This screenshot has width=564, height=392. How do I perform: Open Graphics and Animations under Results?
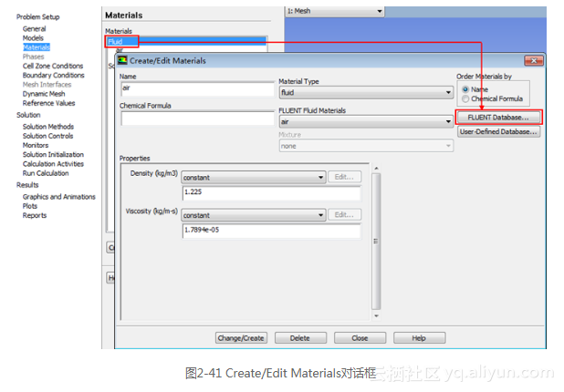tap(58, 197)
